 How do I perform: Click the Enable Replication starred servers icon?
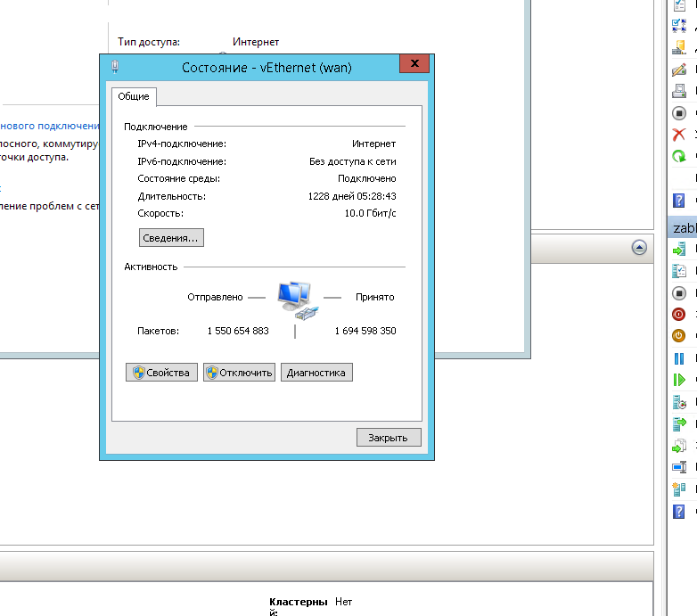[679, 489]
